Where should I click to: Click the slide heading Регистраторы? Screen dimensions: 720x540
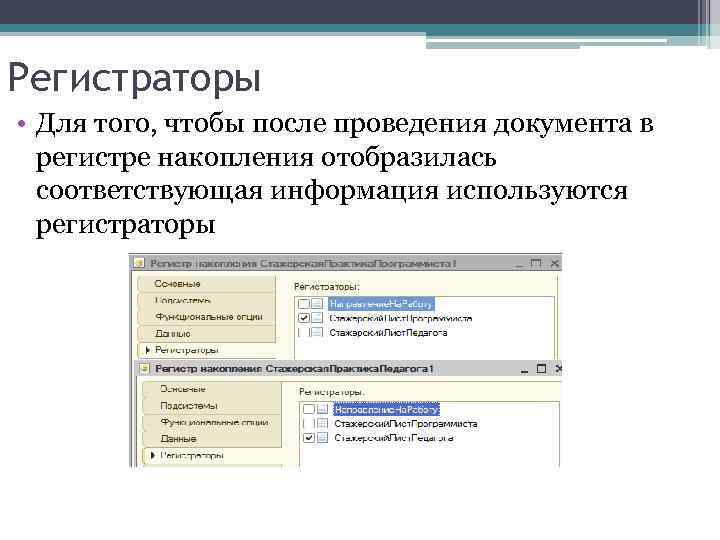pyautogui.click(x=135, y=79)
